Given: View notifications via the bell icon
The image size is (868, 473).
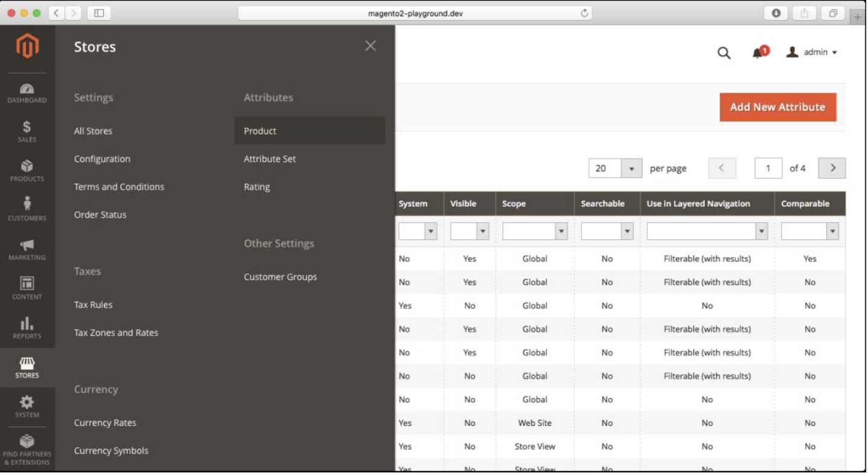Looking at the screenshot, I should point(756,53).
